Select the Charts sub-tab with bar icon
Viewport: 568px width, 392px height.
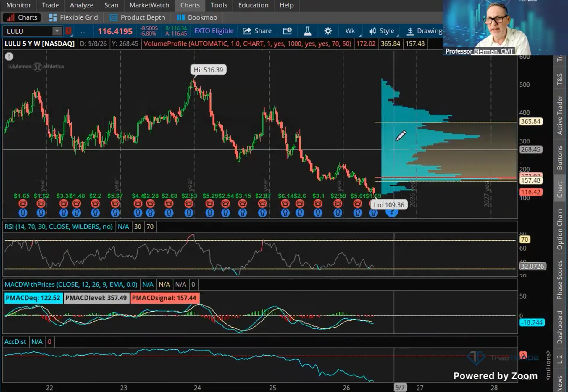(22, 17)
